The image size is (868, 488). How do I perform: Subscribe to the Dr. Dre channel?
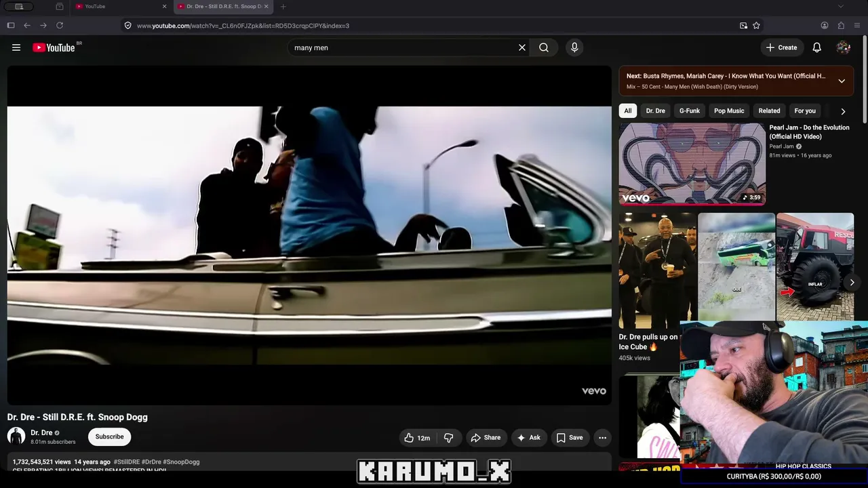(109, 437)
